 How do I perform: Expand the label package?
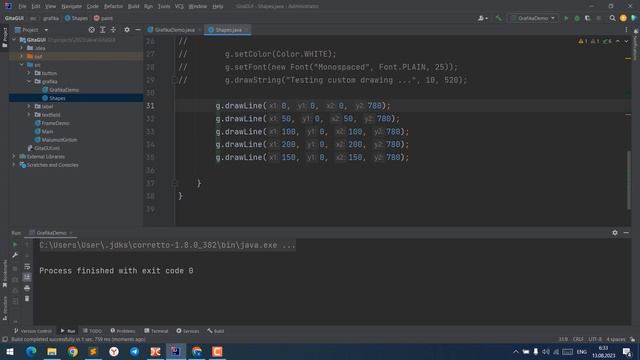point(29,107)
